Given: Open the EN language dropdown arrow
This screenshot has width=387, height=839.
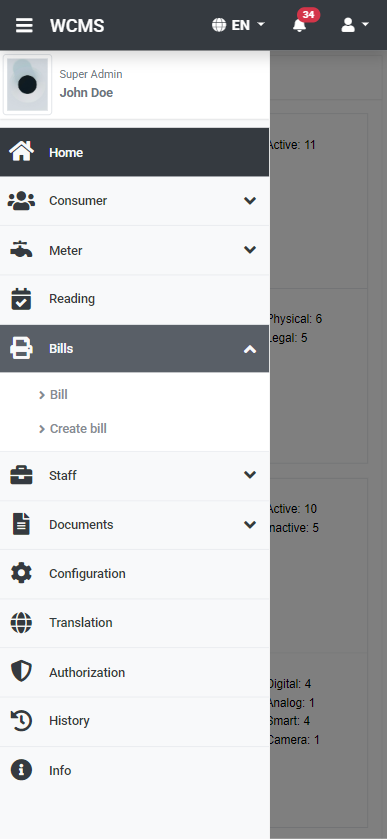Looking at the screenshot, I should point(261,25).
